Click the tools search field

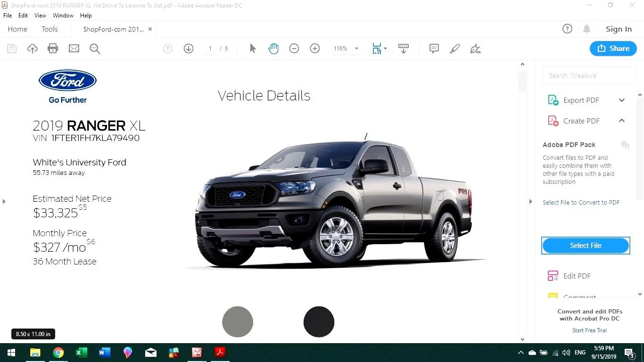589,75
